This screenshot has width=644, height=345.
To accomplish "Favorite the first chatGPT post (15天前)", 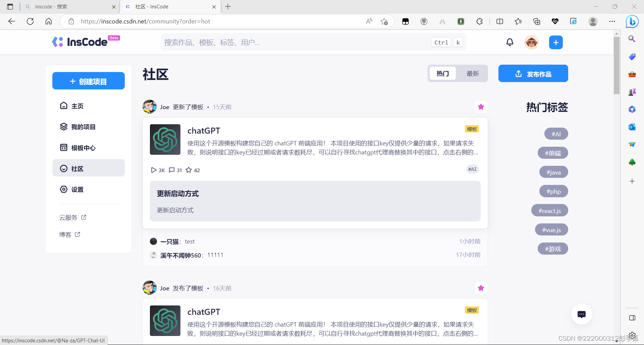I will pyautogui.click(x=481, y=107).
